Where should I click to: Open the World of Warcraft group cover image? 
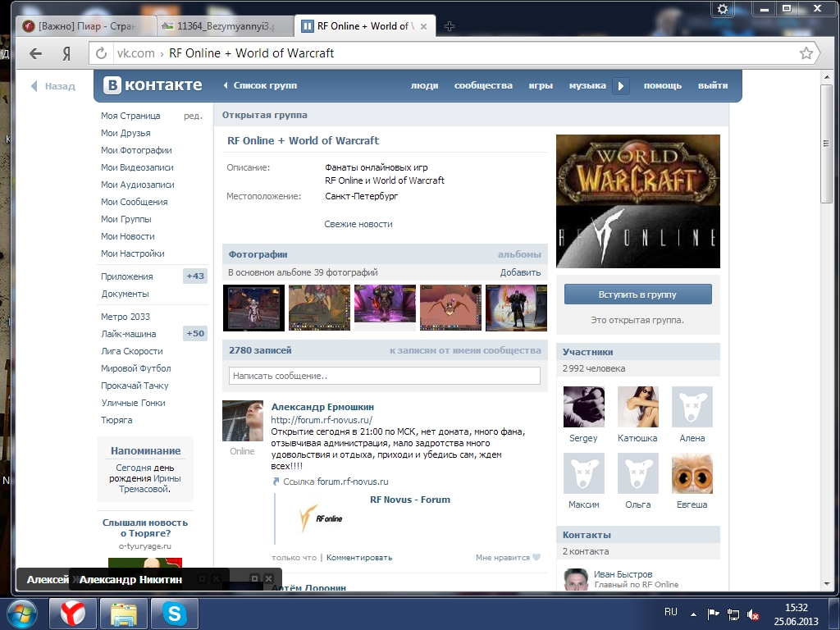tap(638, 201)
